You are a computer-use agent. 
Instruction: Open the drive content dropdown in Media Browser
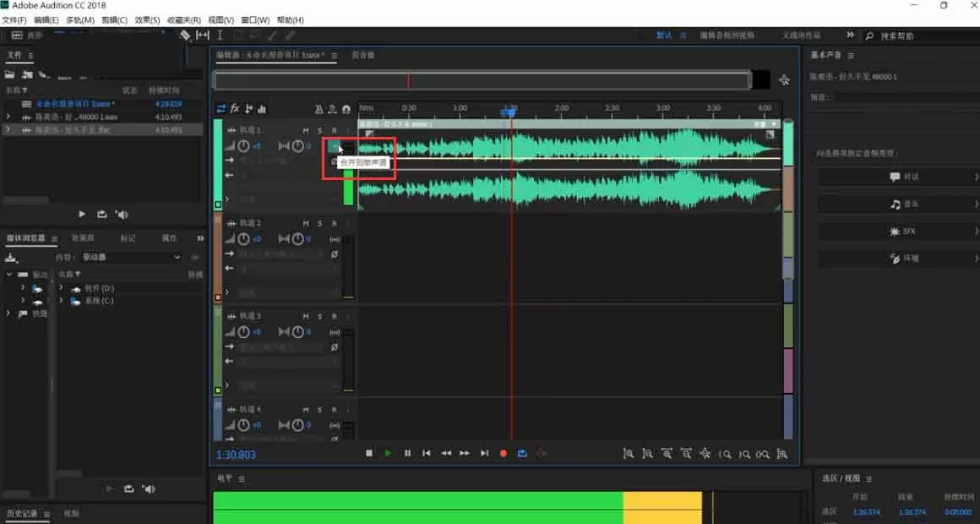coord(131,257)
